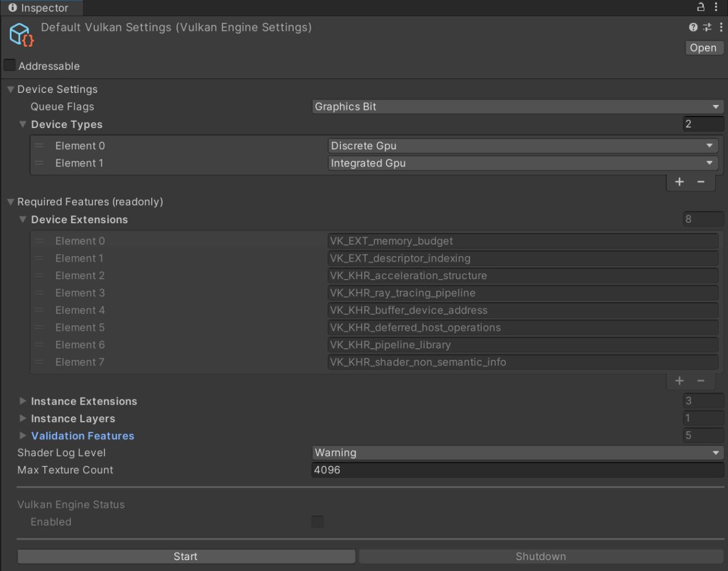Open the Queue Flags dropdown

click(x=518, y=107)
